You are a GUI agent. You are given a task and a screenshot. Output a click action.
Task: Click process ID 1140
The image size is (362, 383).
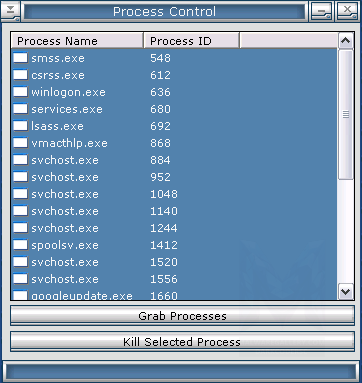click(164, 211)
